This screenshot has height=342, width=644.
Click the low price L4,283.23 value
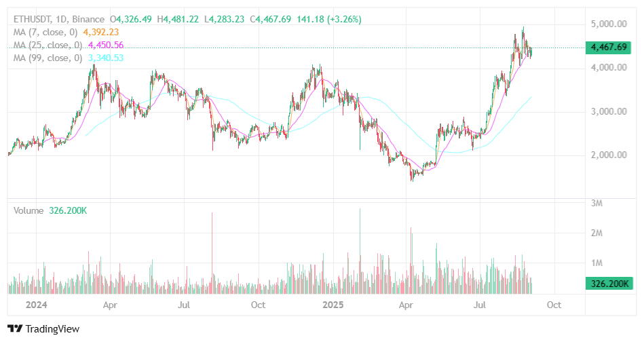224,19
